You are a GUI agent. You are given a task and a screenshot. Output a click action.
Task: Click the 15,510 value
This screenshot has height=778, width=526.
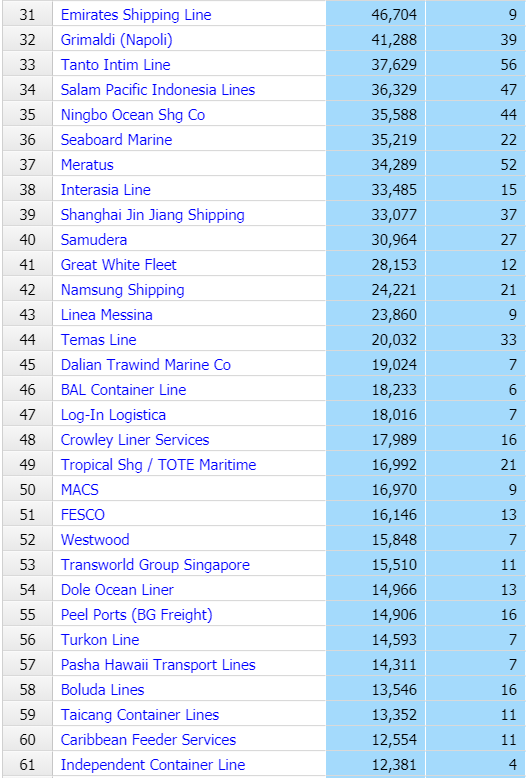point(376,565)
